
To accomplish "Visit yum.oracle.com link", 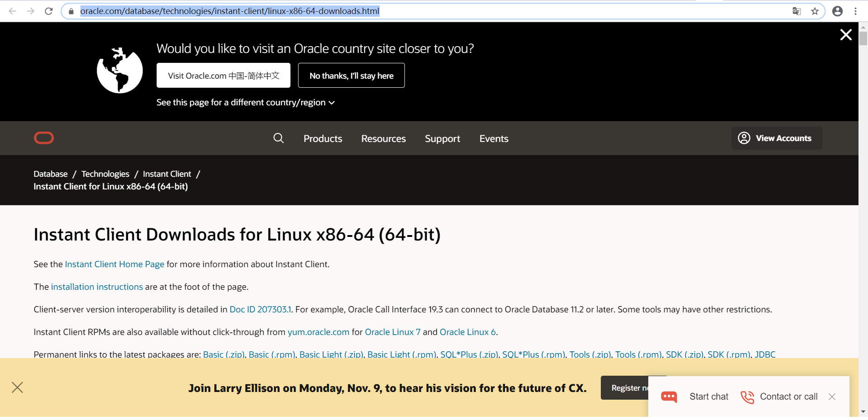I will tap(318, 332).
